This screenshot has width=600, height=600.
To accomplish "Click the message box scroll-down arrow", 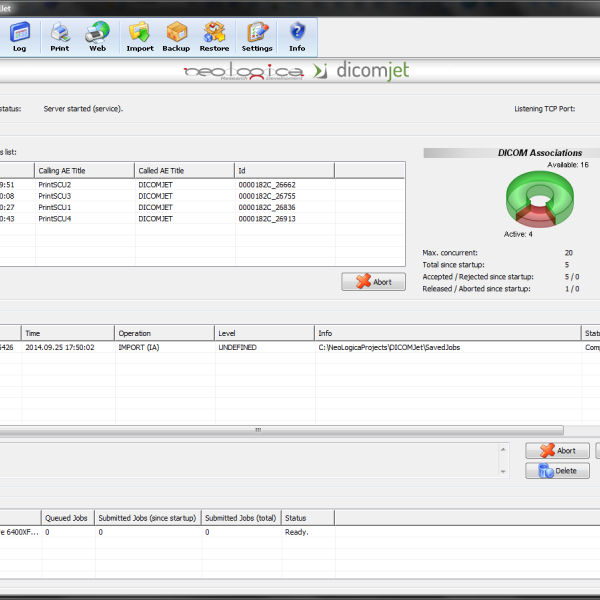I will [x=504, y=471].
